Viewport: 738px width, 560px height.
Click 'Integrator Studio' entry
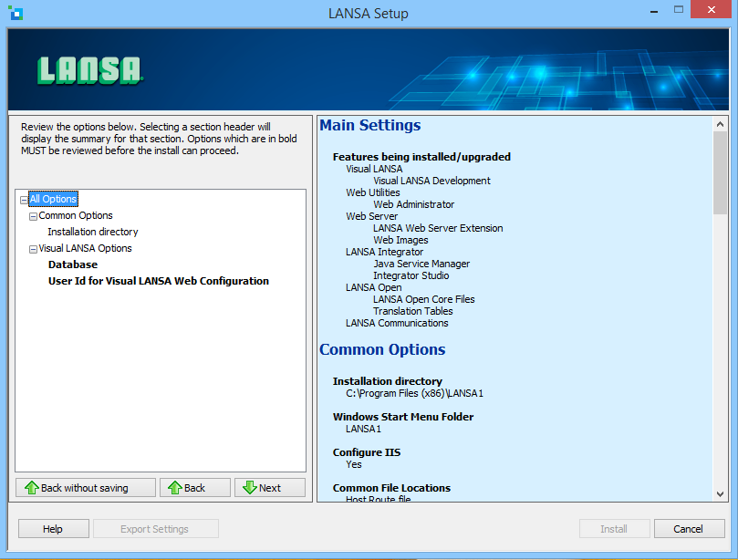(411, 275)
